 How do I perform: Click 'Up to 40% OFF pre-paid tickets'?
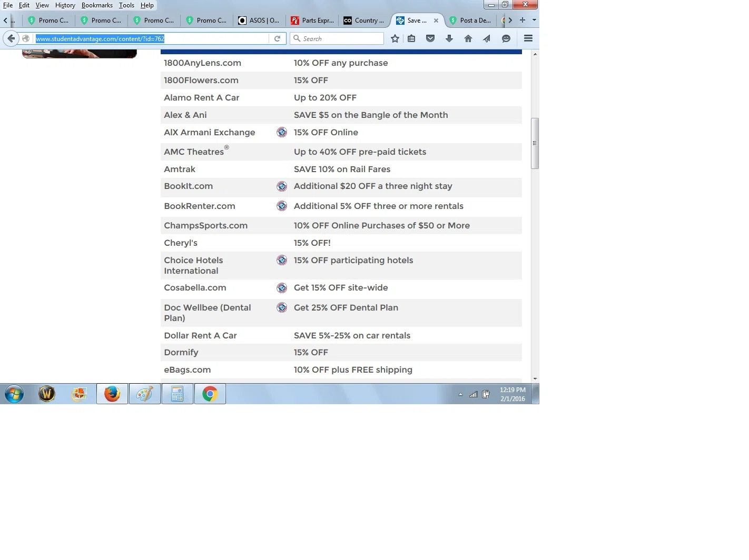click(x=360, y=152)
